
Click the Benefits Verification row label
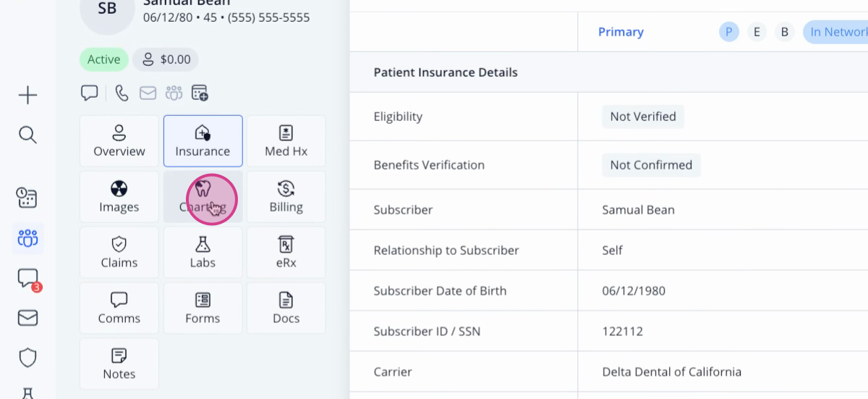pos(429,165)
